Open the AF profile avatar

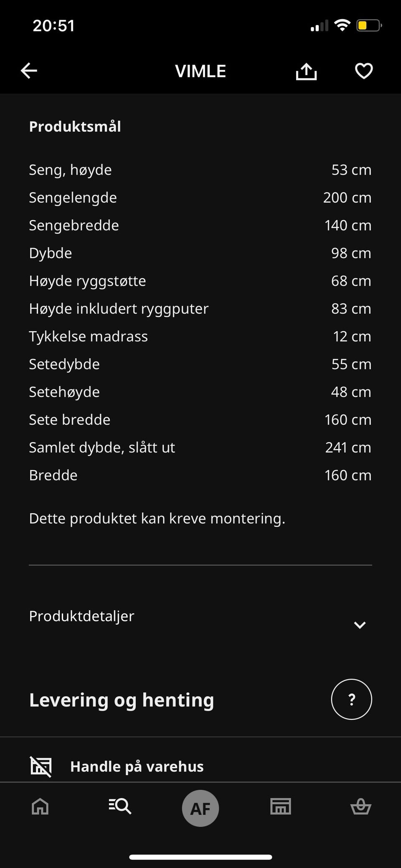click(200, 808)
